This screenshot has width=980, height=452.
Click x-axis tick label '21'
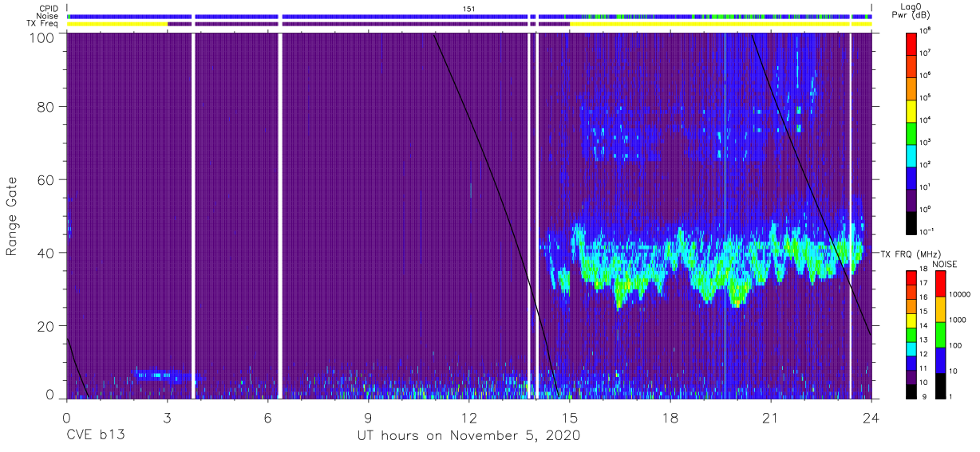[771, 417]
